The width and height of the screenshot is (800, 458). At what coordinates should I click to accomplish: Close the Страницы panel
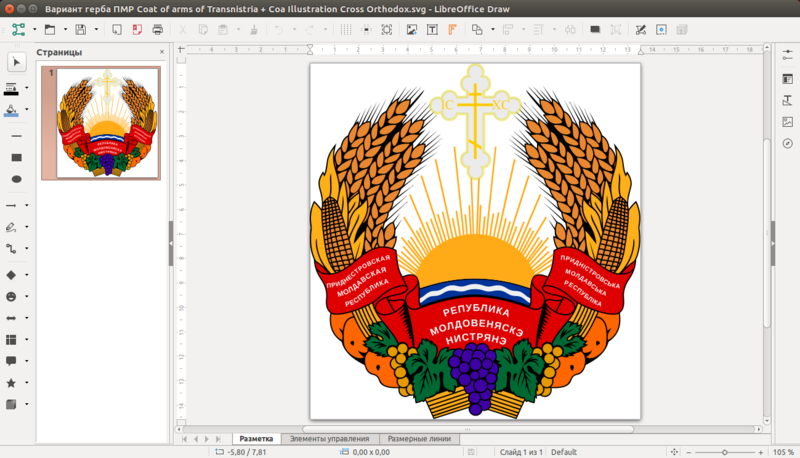click(x=162, y=52)
